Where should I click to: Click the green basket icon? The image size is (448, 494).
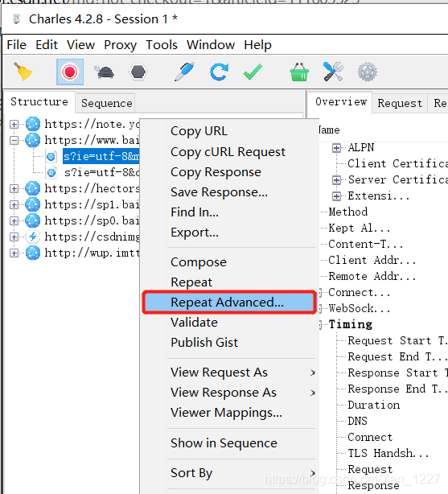click(x=298, y=72)
